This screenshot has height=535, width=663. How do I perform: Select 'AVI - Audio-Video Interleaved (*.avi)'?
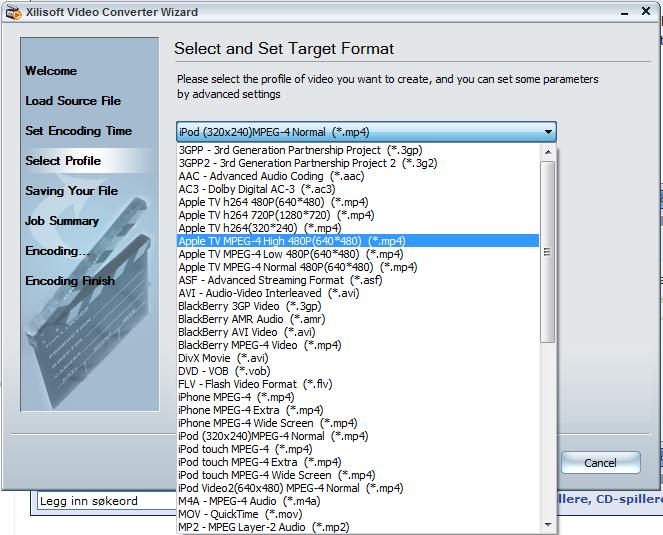tap(358, 293)
